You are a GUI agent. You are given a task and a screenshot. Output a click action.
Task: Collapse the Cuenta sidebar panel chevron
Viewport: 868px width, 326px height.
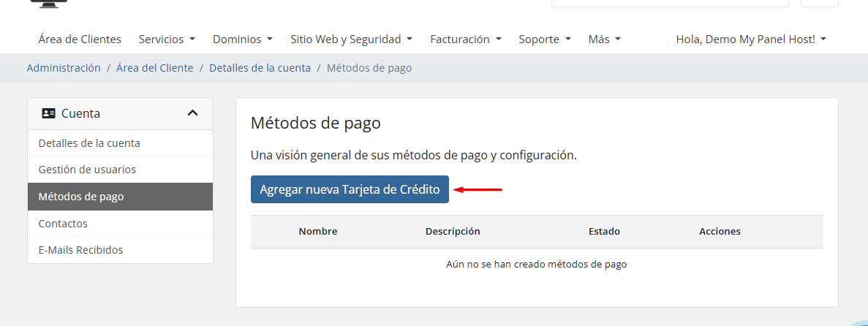(x=192, y=113)
